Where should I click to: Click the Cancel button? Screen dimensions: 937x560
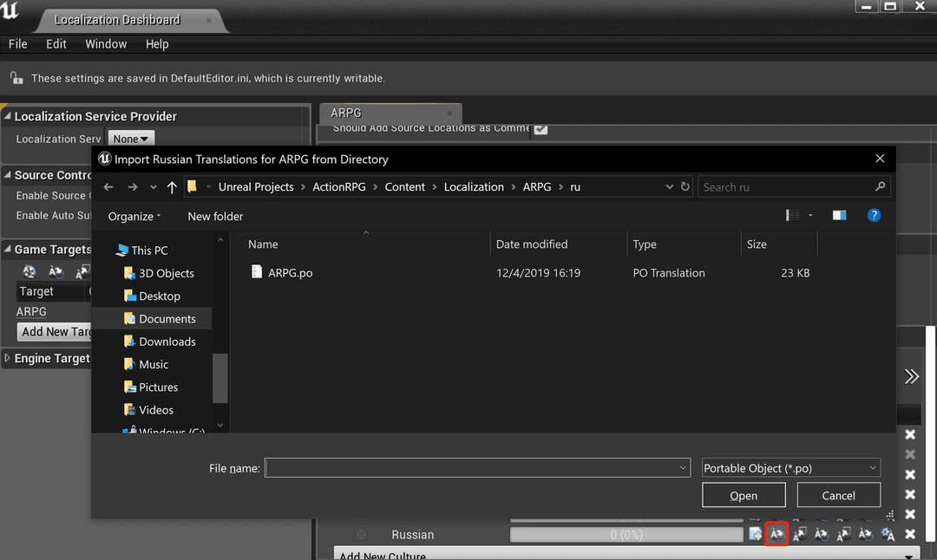[838, 496]
